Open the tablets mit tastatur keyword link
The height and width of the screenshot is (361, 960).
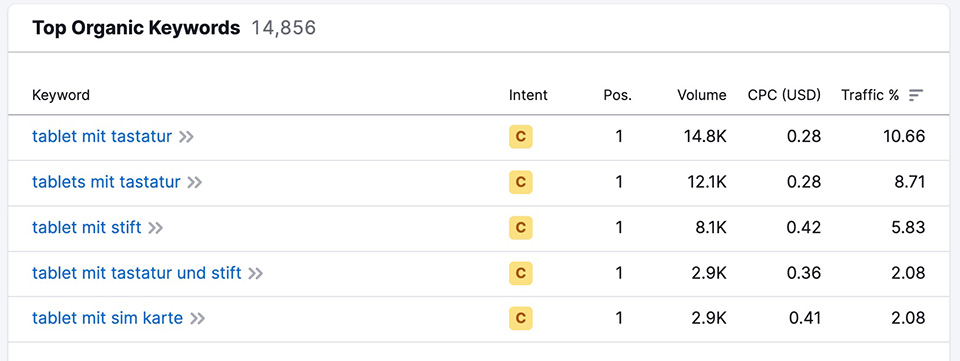click(106, 182)
